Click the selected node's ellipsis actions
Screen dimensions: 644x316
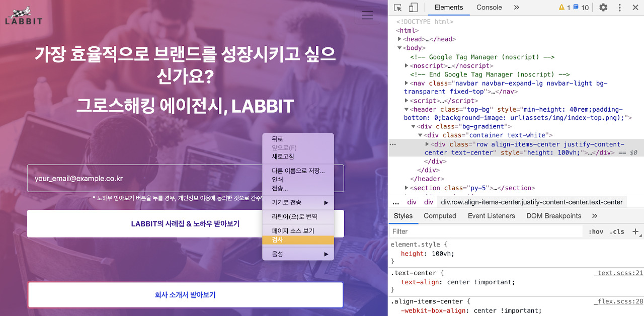tap(393, 144)
